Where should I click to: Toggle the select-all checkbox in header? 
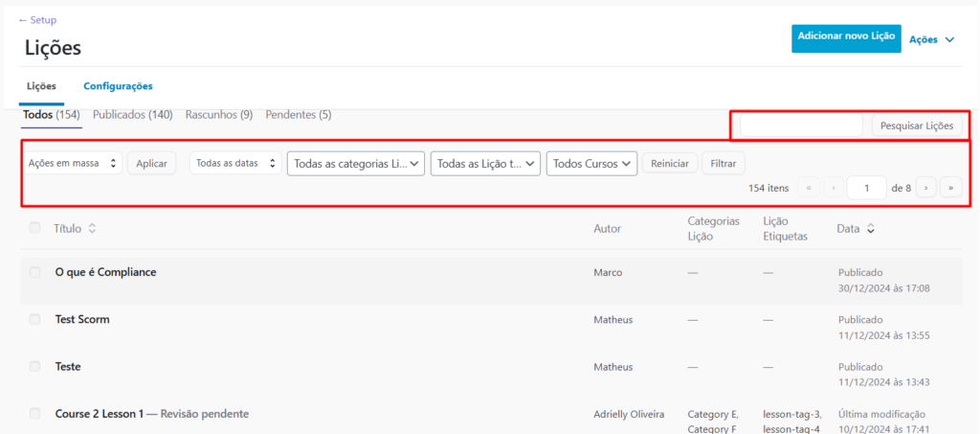click(35, 228)
